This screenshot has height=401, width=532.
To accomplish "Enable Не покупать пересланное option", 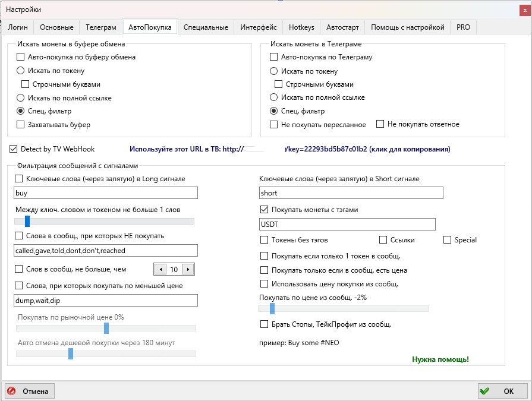I will point(273,124).
